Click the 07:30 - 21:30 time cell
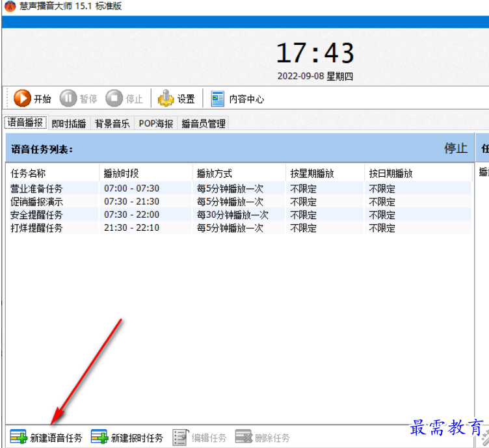Viewport: 489px width, 448px height. pos(131,202)
